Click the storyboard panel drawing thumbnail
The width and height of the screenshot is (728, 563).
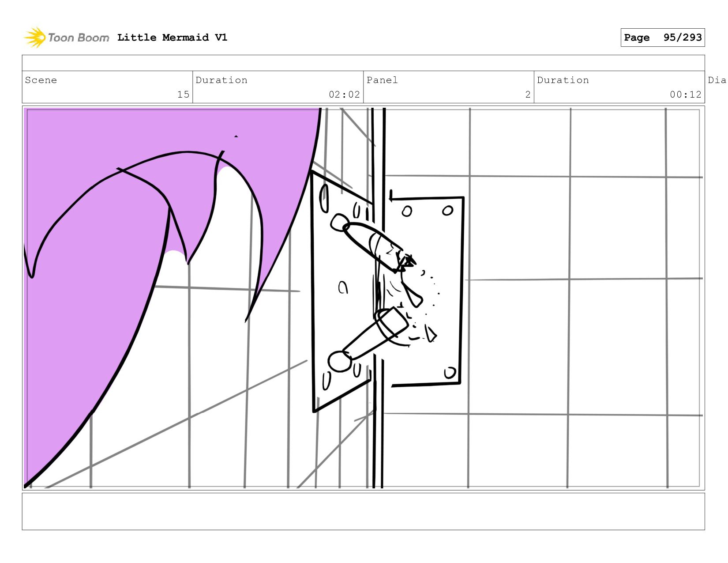(363, 298)
